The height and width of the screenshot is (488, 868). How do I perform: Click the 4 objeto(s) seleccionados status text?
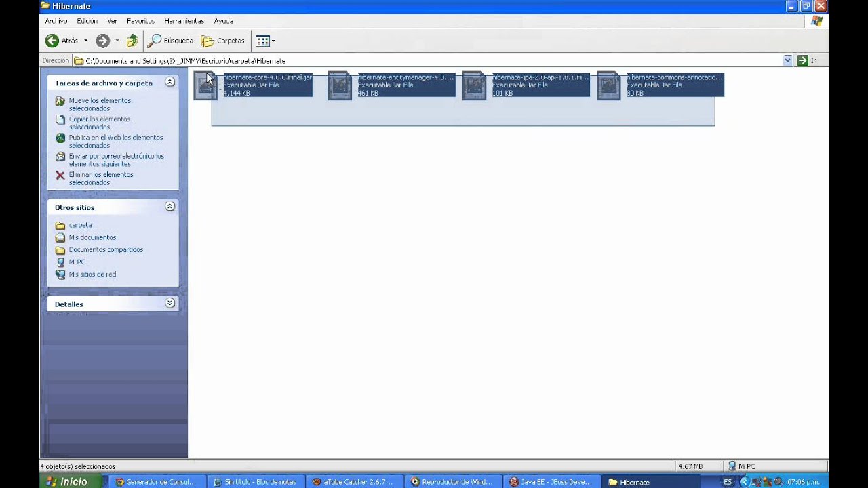pos(78,466)
